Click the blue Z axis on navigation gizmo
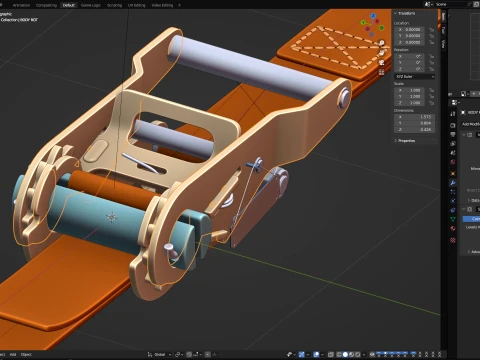This screenshot has width=480, height=360. click(373, 16)
